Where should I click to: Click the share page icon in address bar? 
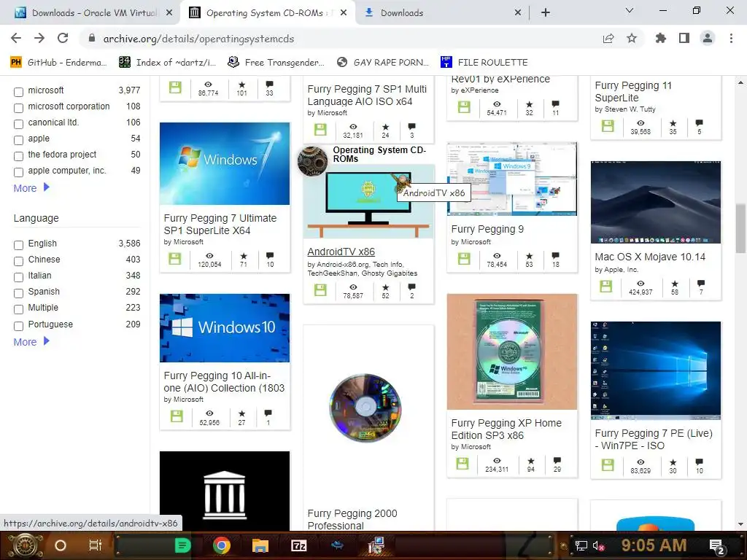(608, 38)
